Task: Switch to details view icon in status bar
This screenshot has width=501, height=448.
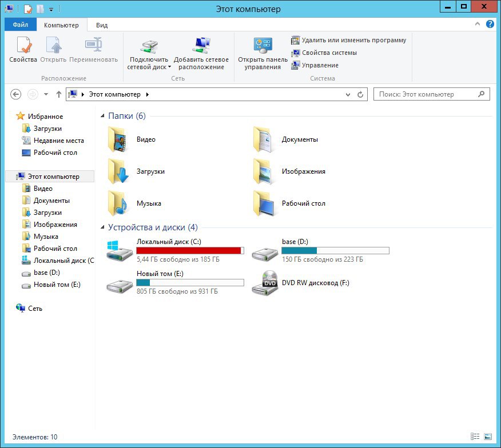Action: [x=475, y=437]
